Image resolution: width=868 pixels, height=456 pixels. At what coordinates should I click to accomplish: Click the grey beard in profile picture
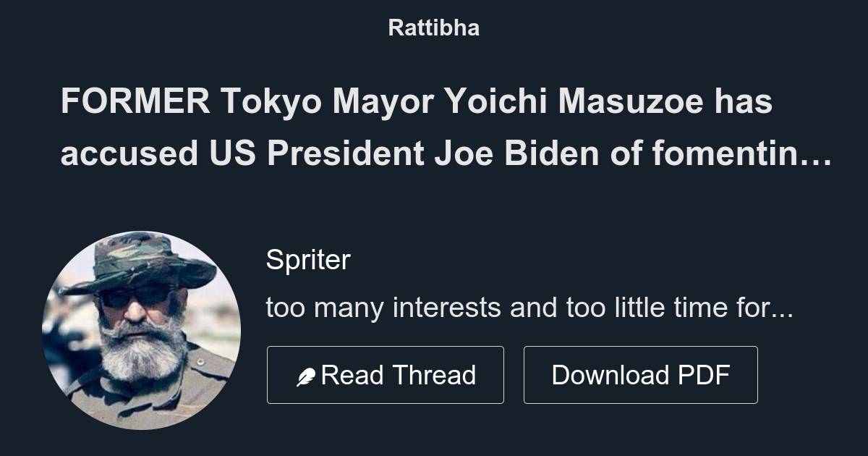(145, 351)
